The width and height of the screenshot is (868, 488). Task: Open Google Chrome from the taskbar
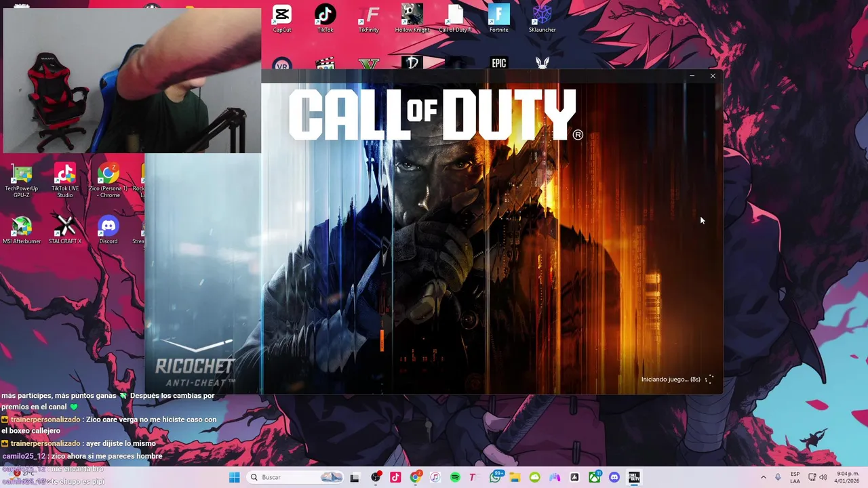[x=416, y=477]
